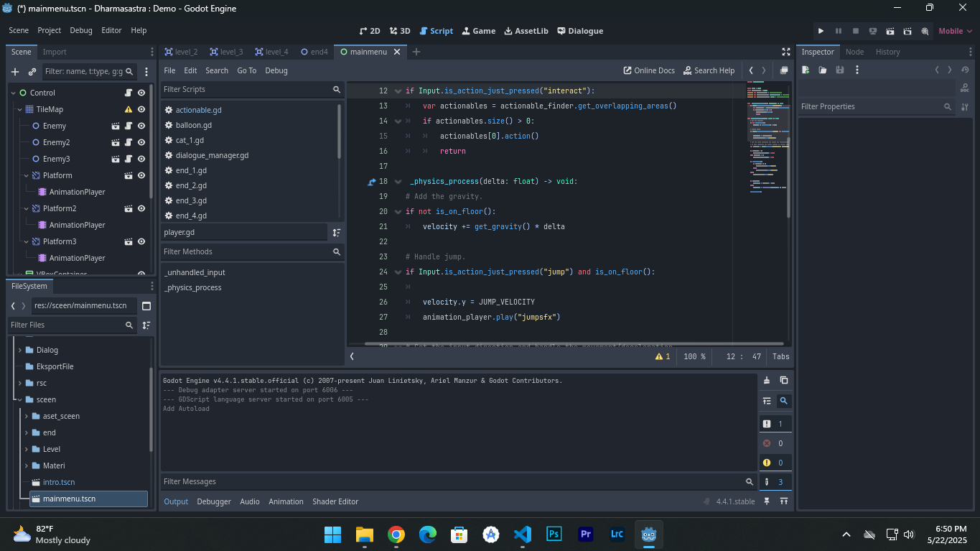This screenshot has width=980, height=551.
Task: Open the Project menu
Action: (x=50, y=30)
